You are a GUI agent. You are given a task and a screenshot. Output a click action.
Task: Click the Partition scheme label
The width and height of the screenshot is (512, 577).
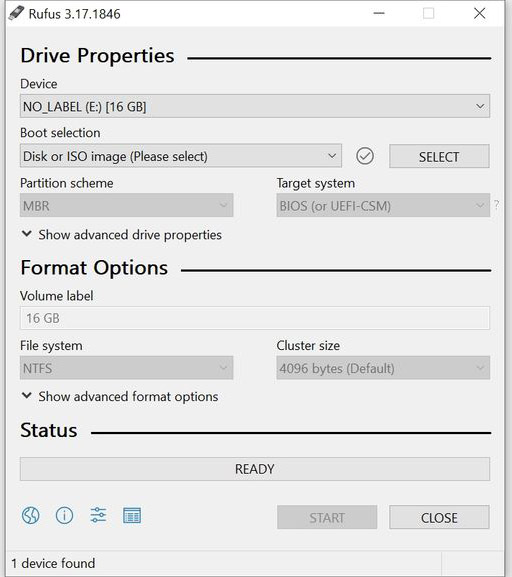pyautogui.click(x=67, y=183)
